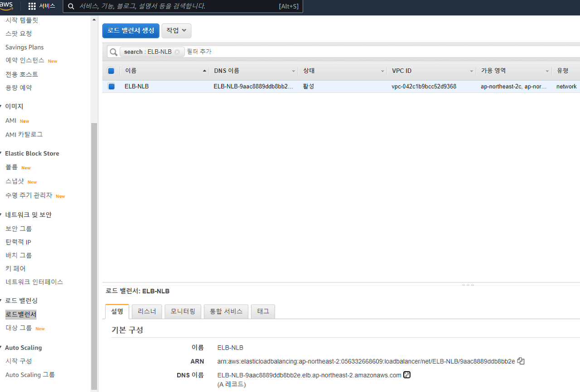Viewport: 580px width, 392px height.
Task: Click the ap-northeast-2c availability zone cell
Action: pyautogui.click(x=514, y=86)
